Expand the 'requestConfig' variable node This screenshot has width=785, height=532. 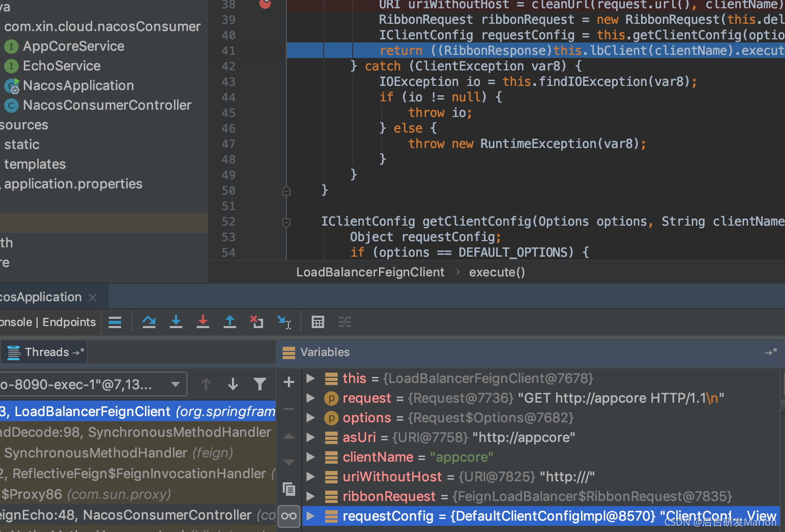point(311,516)
